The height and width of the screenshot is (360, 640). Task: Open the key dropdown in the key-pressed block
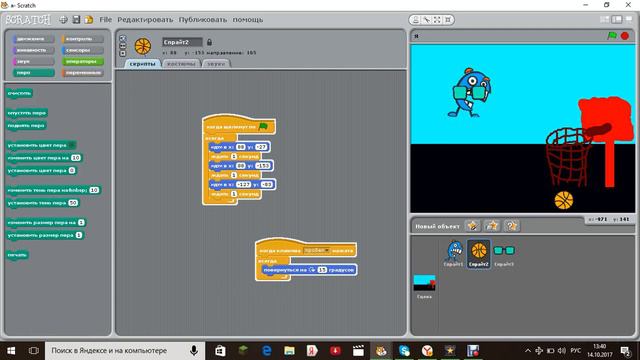click(316, 250)
